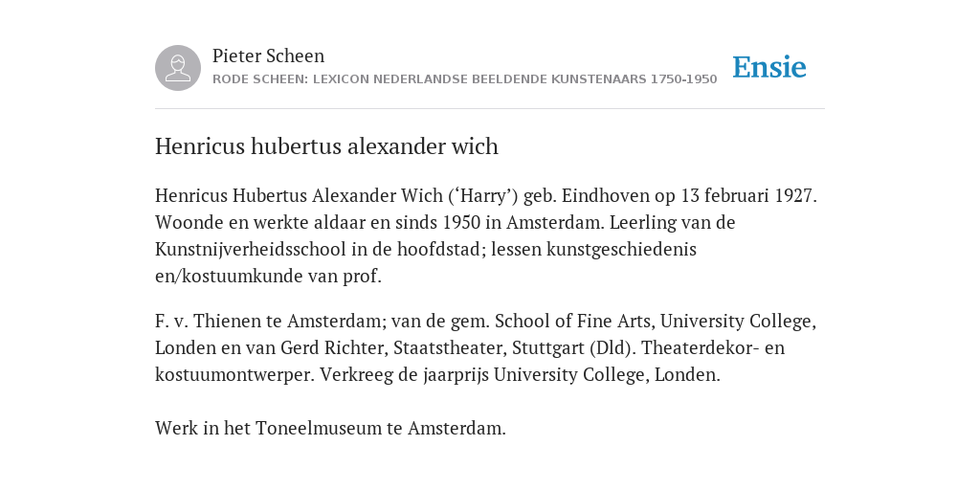Click 'School of Fine Arts, University College'
The width and height of the screenshot is (980, 490).
tap(653, 322)
